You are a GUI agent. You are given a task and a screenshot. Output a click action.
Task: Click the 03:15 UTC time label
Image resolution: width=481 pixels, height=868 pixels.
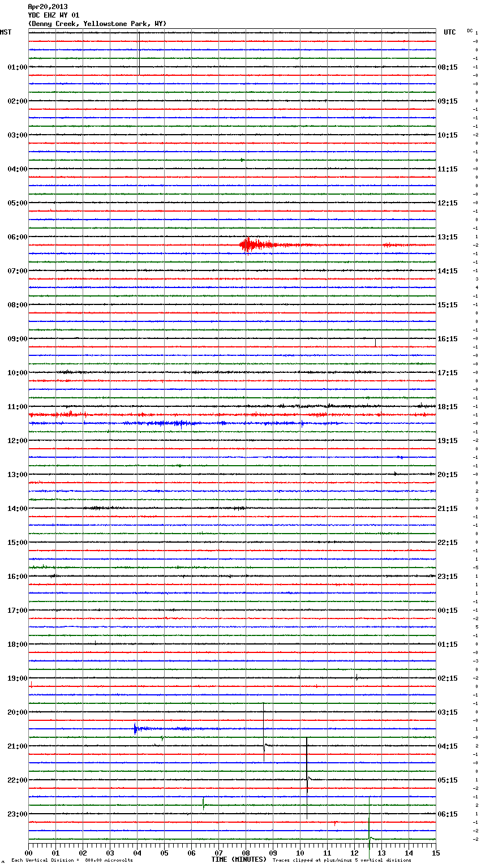[x=448, y=712]
